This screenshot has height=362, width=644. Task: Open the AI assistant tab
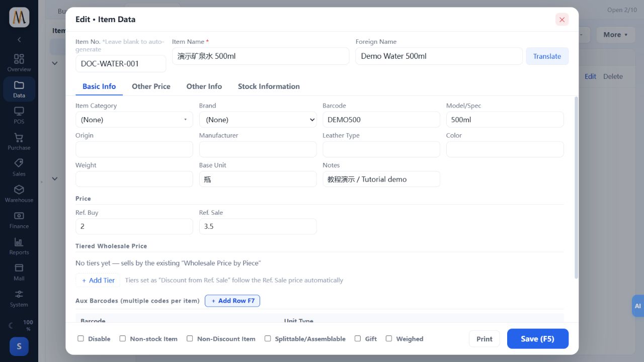click(x=637, y=306)
